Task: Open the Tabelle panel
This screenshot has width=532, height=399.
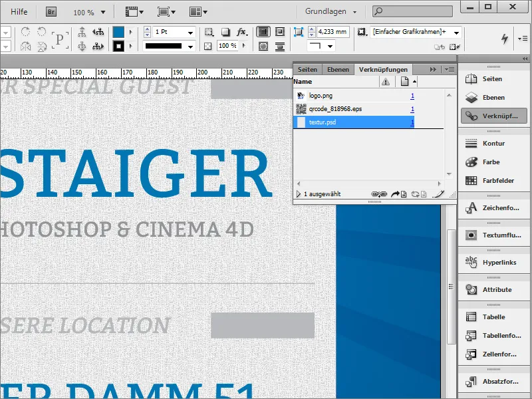Action: click(493, 317)
